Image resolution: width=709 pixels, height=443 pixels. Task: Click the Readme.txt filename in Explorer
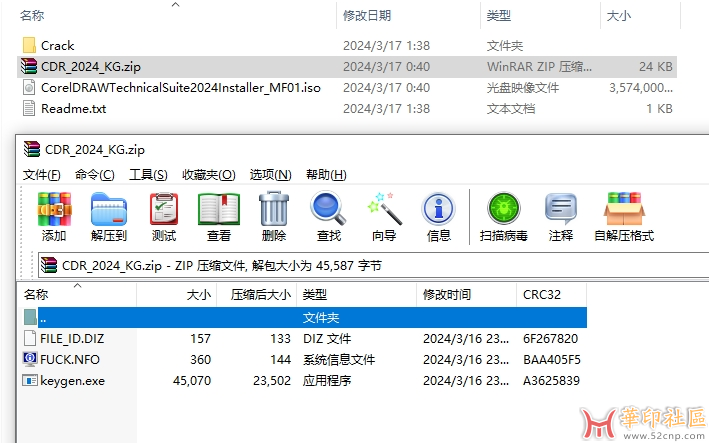click(74, 109)
